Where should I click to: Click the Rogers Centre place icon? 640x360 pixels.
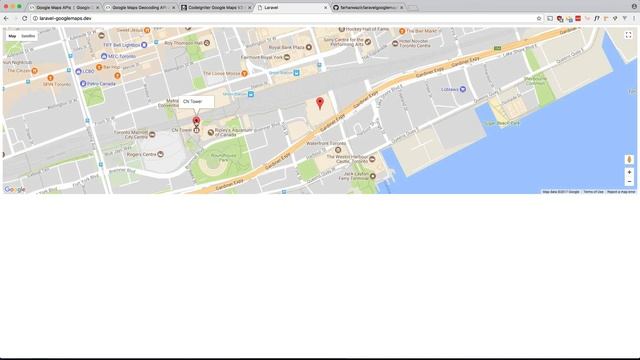coord(160,154)
